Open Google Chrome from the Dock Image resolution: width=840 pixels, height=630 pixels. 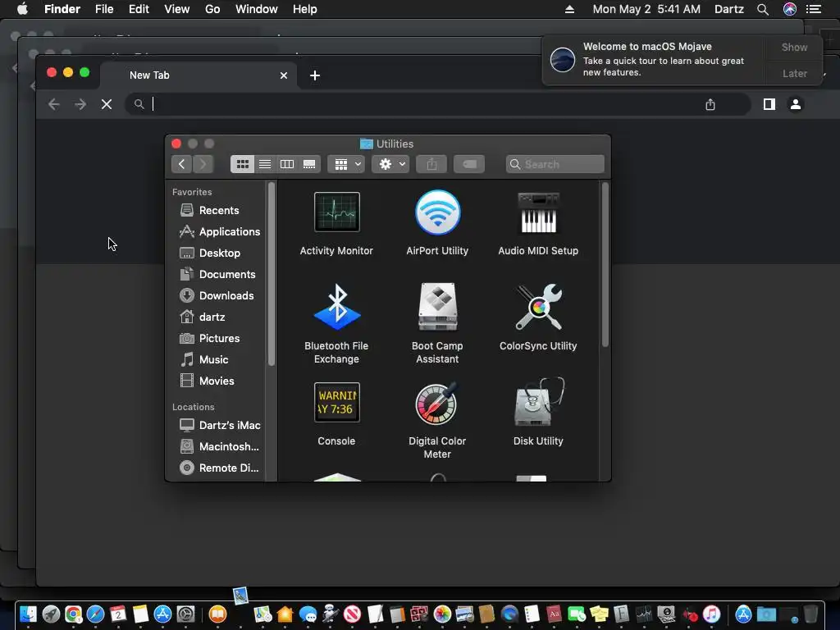pos(73,614)
